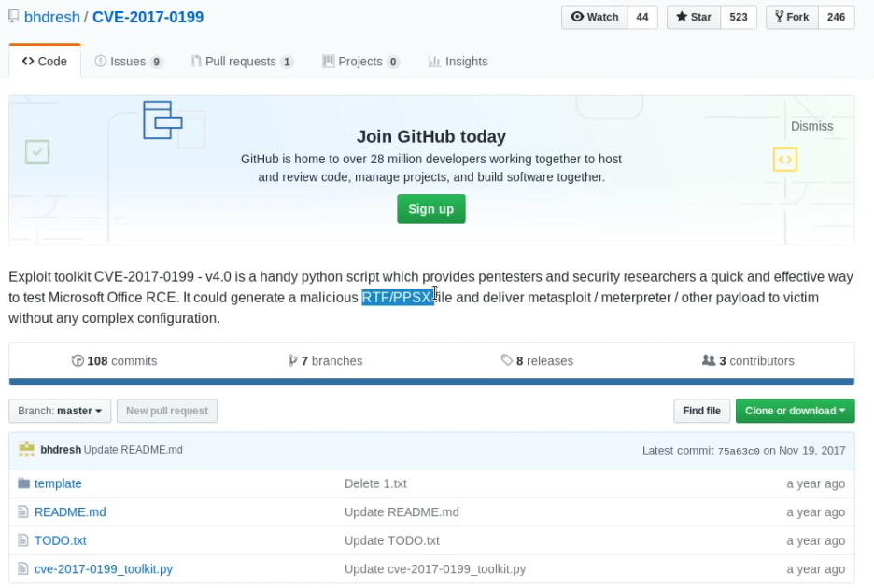Open the Update README.md message in README row
The width and height of the screenshot is (874, 588).
coord(402,511)
